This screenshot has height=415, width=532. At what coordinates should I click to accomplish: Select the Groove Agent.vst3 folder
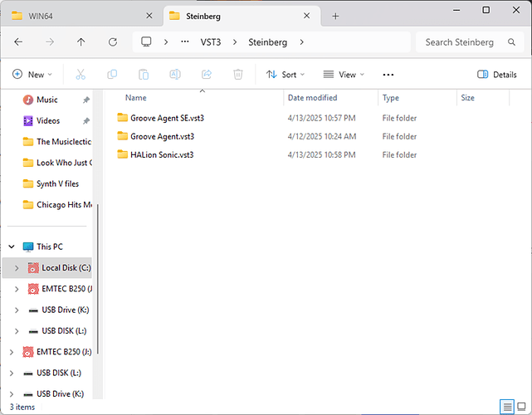pyautogui.click(x=156, y=136)
